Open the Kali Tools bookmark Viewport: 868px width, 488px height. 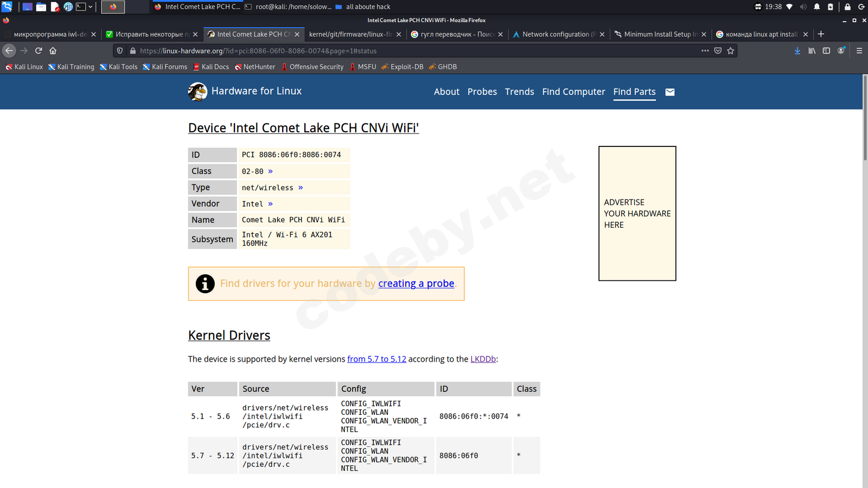(118, 67)
